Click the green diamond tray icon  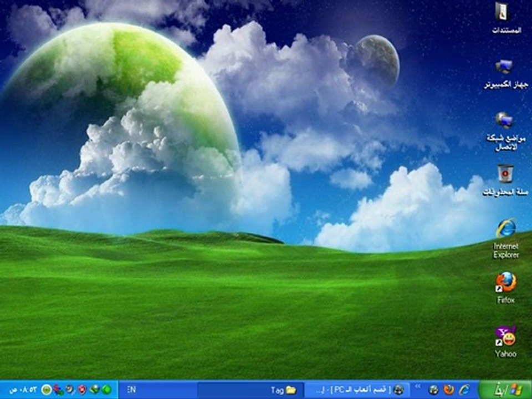106,390
